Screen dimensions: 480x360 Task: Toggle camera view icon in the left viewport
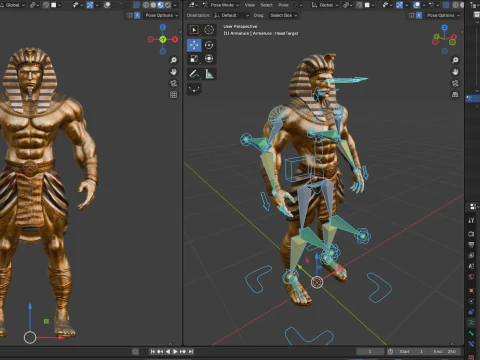point(173,83)
